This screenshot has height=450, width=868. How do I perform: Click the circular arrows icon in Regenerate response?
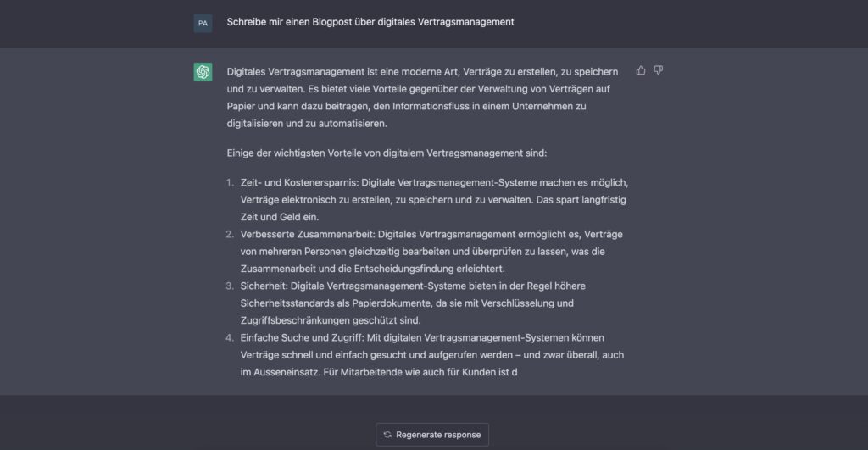(x=387, y=435)
